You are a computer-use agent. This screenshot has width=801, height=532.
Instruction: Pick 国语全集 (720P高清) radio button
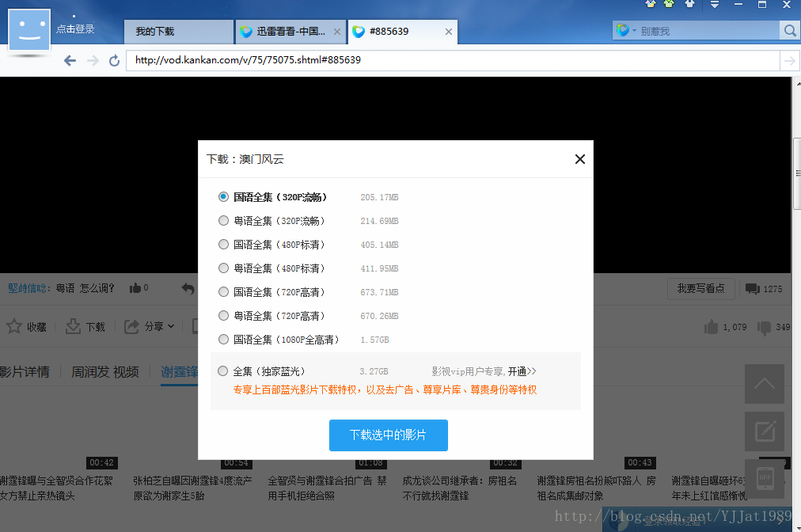click(x=223, y=292)
